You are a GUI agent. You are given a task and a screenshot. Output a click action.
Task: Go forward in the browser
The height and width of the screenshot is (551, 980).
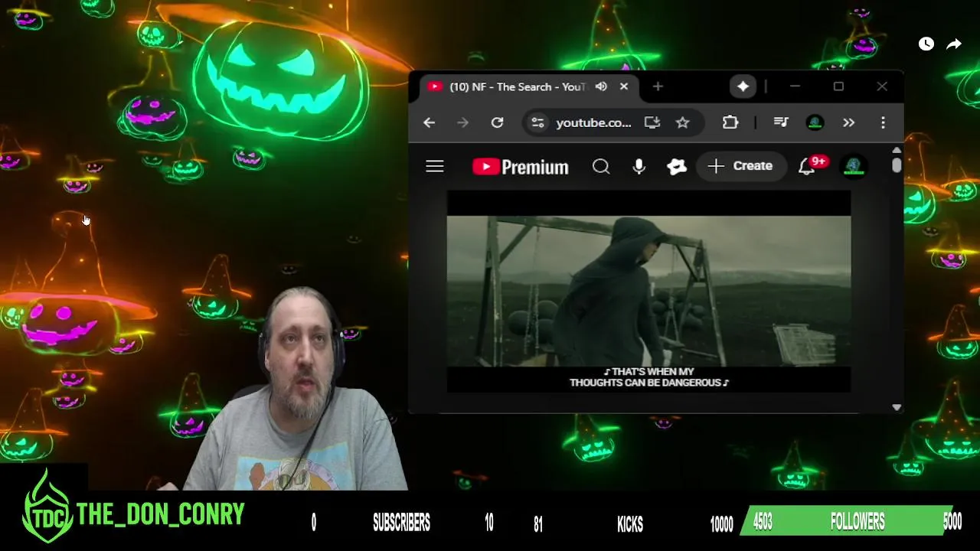pyautogui.click(x=462, y=122)
